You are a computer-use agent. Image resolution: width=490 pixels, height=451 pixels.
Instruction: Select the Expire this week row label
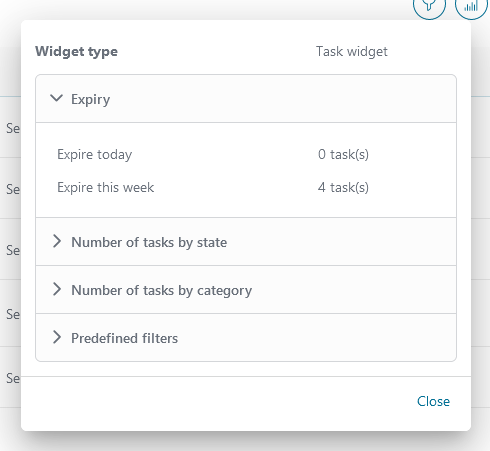point(106,187)
